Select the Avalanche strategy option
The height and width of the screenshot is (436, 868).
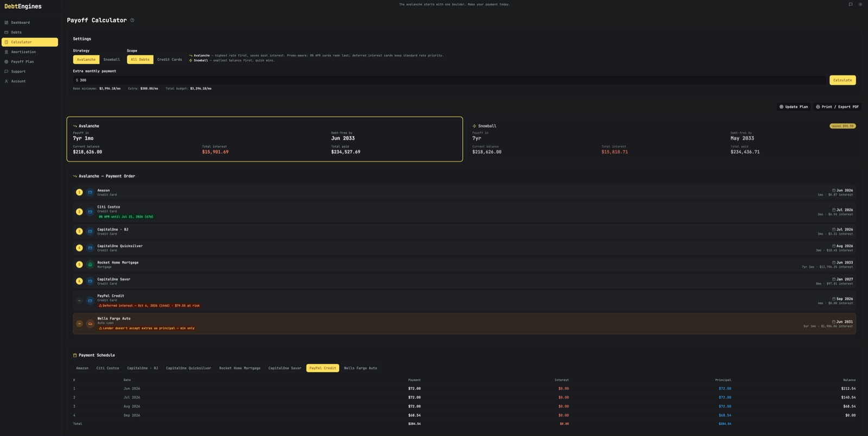(x=86, y=60)
